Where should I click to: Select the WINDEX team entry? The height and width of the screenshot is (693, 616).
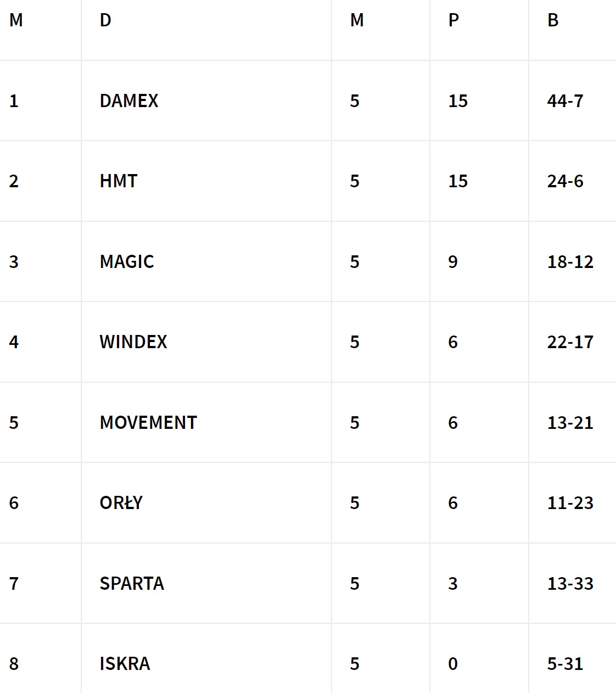click(x=133, y=342)
